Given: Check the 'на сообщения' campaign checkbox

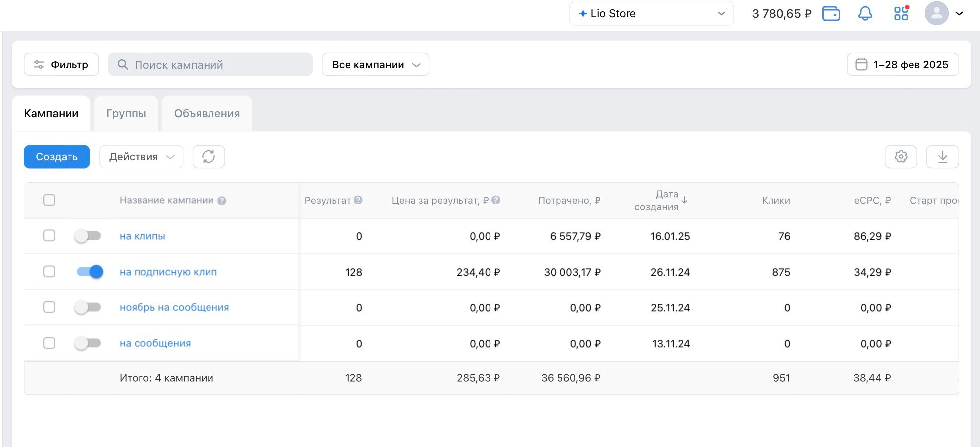Looking at the screenshot, I should 49,343.
